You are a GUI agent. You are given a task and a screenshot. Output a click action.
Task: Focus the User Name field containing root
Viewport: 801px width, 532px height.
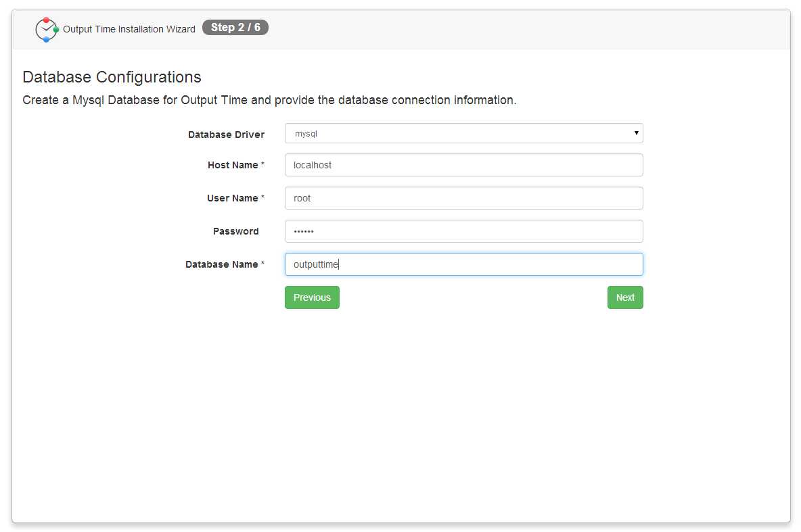tap(464, 198)
